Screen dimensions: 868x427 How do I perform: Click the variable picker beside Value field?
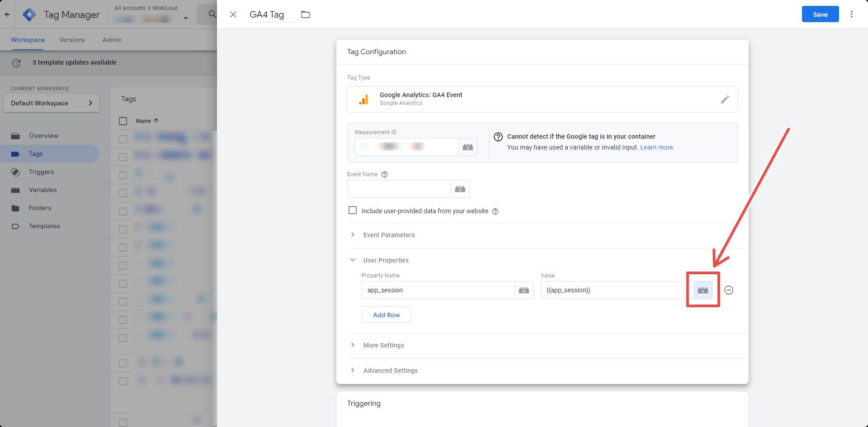[x=703, y=290]
